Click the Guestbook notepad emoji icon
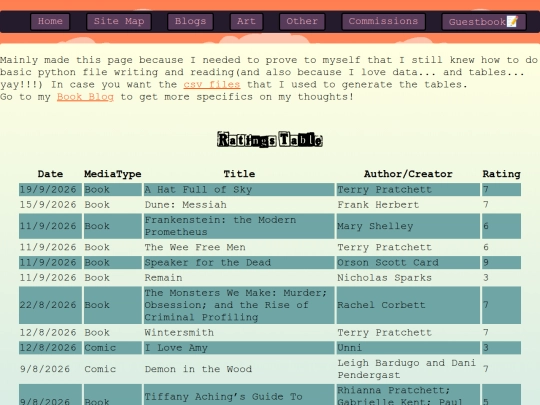Image resolution: width=540 pixels, height=405 pixels. click(x=512, y=21)
